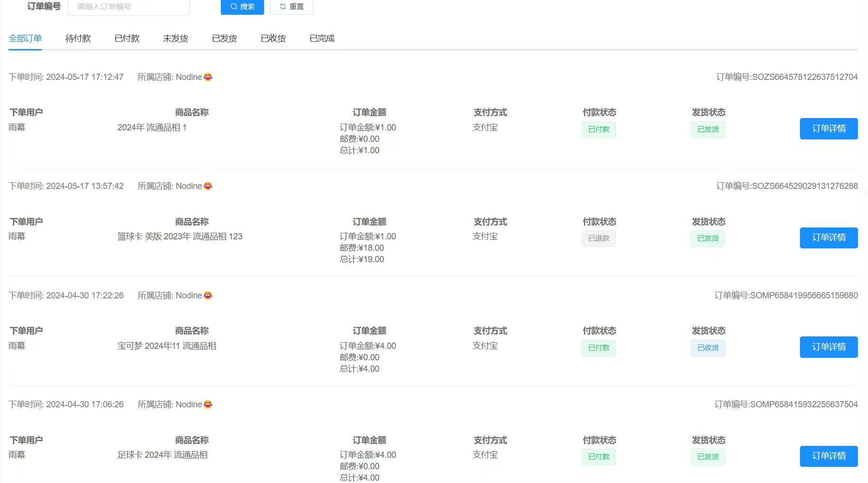Open 订单详情 for 宝可梦 2024年11 order
Screen dimensions: 868x483
click(x=829, y=347)
